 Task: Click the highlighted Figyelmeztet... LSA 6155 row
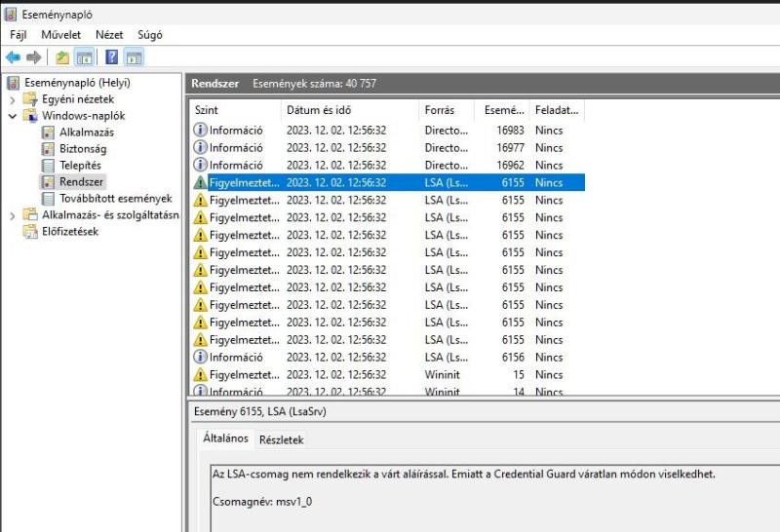[x=388, y=182]
